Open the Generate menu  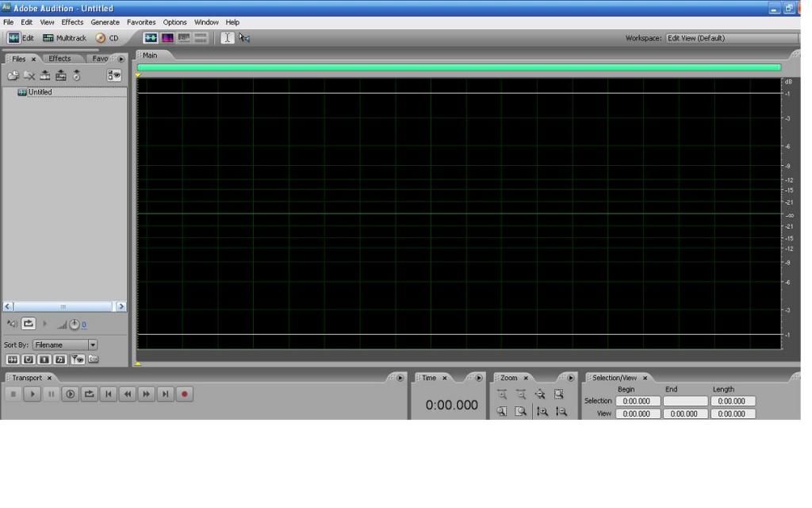point(105,22)
